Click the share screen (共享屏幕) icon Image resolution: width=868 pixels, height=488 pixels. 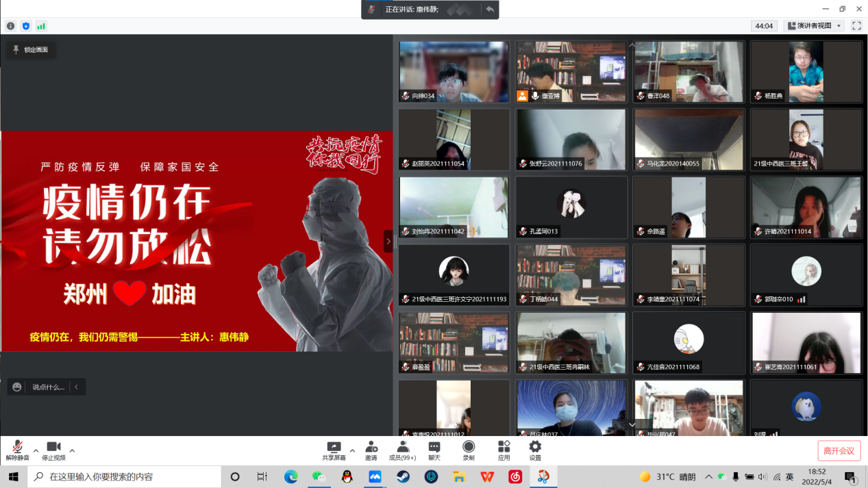click(334, 449)
